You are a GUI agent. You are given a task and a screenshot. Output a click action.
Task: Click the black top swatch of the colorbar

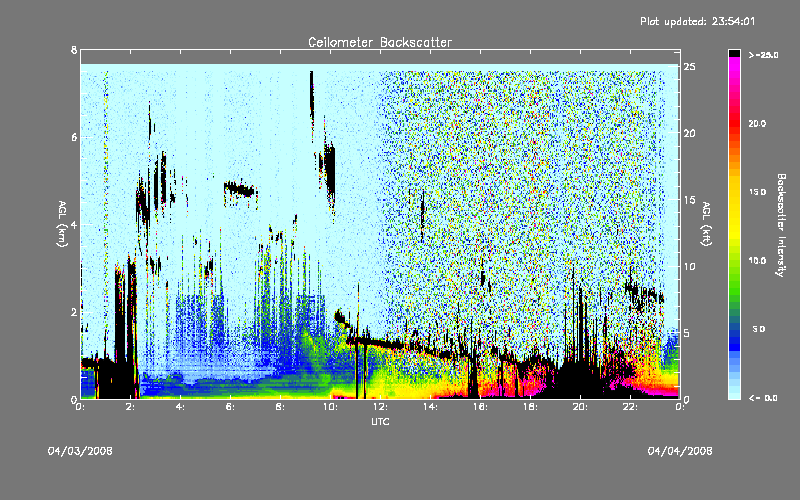pos(734,53)
